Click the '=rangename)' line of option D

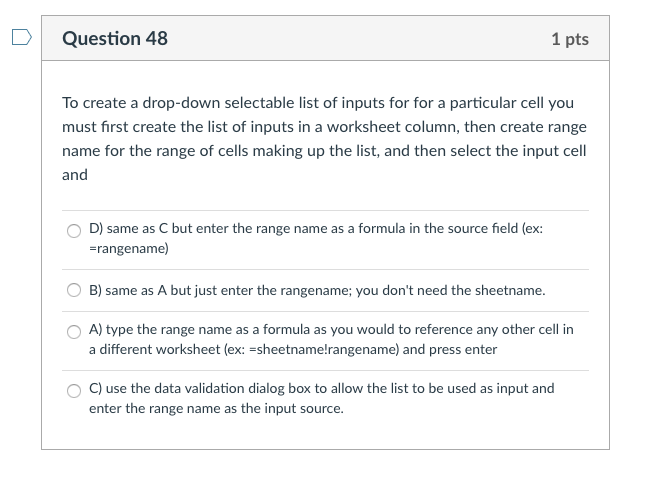(x=129, y=248)
